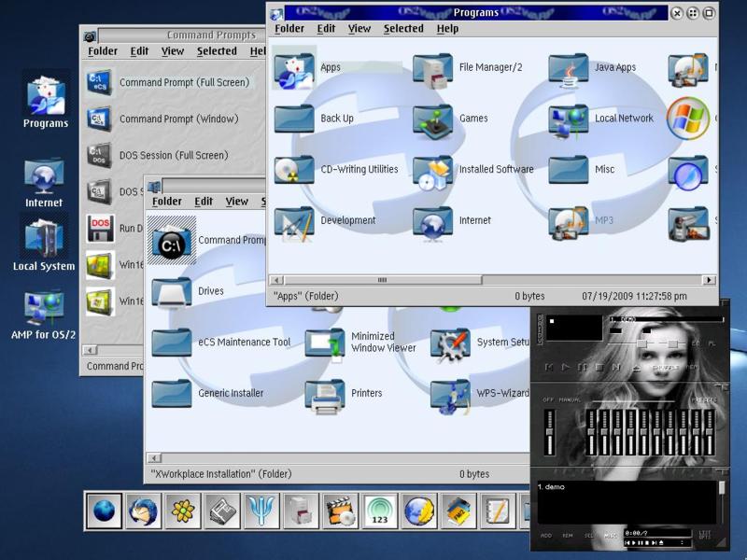
Task: Open the Thunderbird mail launcher icon
Action: (143, 511)
